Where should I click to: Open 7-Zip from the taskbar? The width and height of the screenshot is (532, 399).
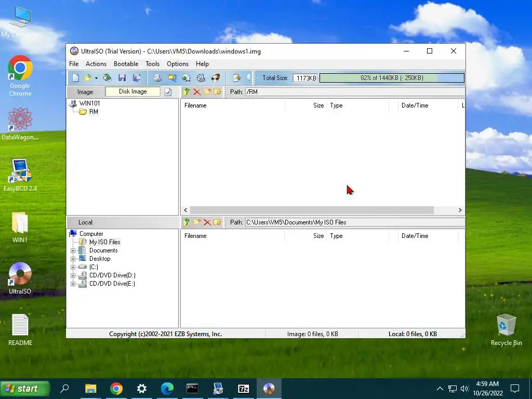243,389
